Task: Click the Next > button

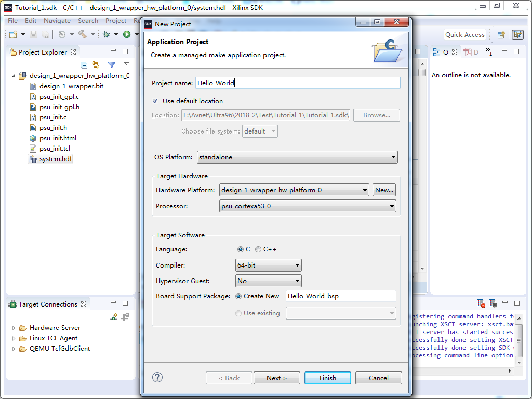Action: 277,378
